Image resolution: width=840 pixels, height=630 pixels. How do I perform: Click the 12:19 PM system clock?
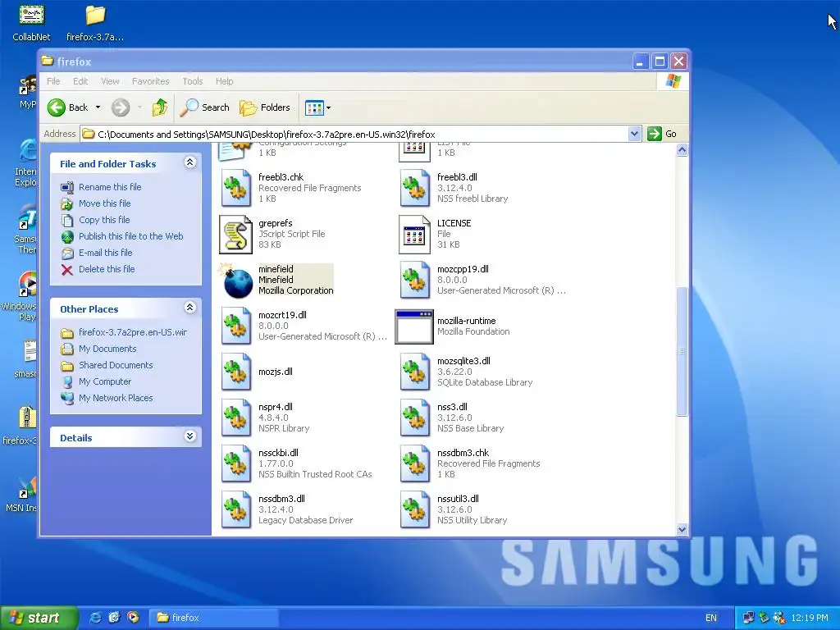pos(809,619)
